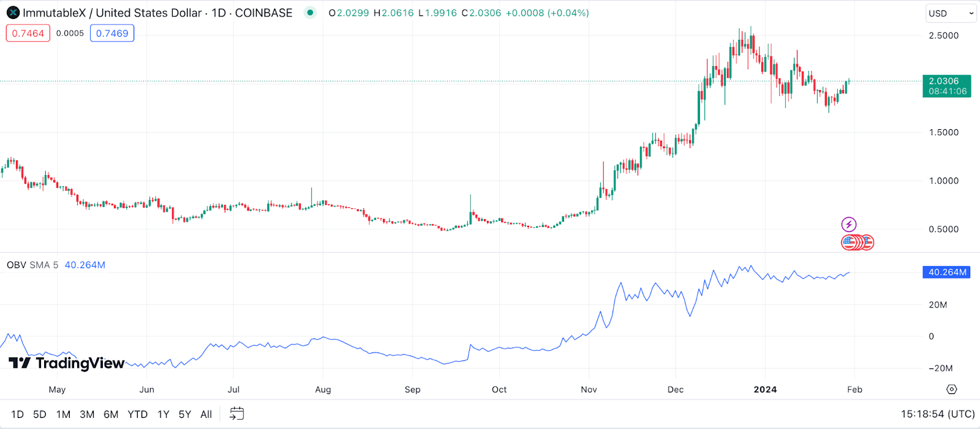This screenshot has width=980, height=429.
Task: Click the green market status dot
Action: point(311,12)
